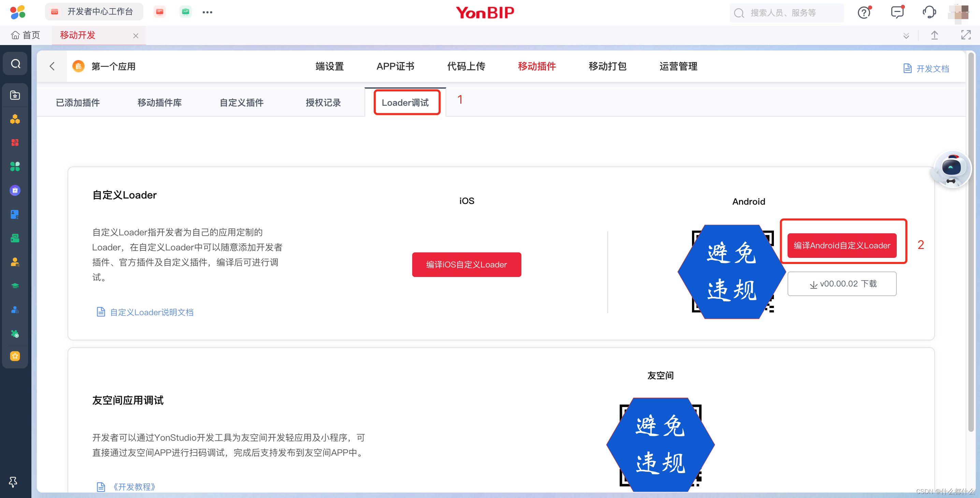Image resolution: width=980 pixels, height=498 pixels.
Task: Open the chat message icon in top bar
Action: point(897,13)
